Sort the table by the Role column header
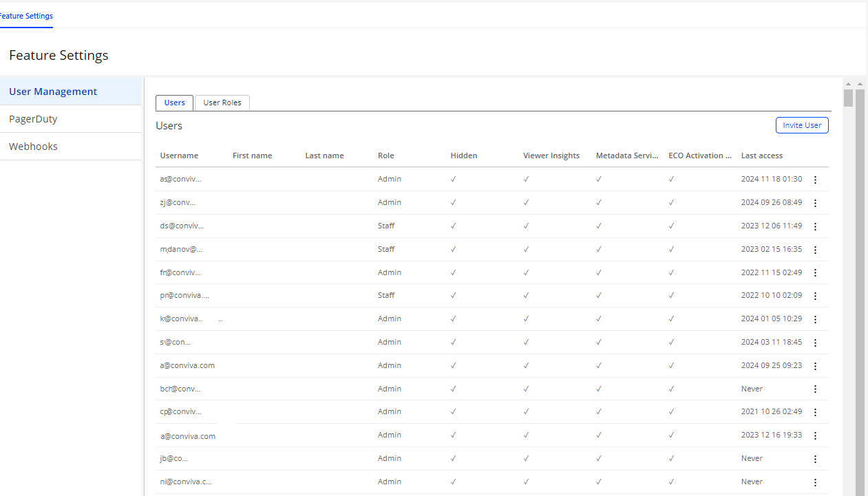Image resolution: width=868 pixels, height=496 pixels. (386, 155)
